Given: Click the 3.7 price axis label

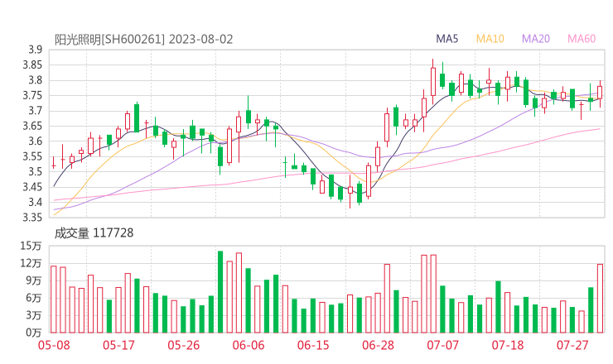Looking at the screenshot, I should [35, 111].
